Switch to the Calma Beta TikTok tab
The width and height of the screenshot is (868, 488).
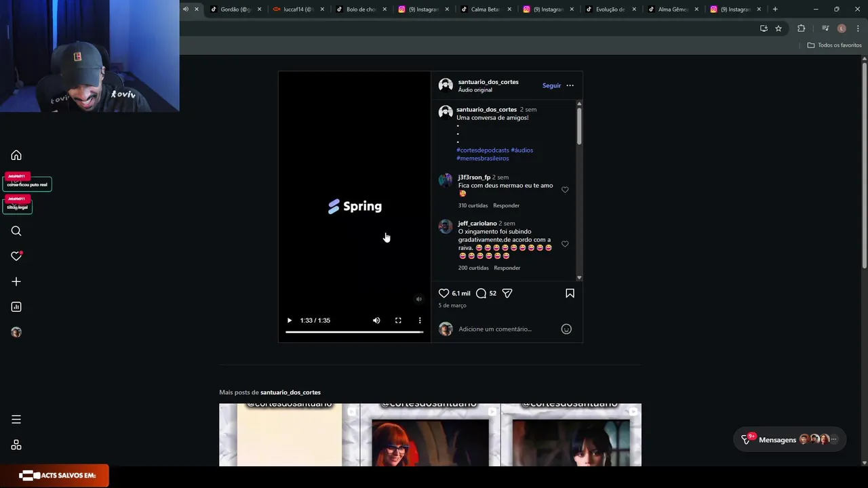485,9
